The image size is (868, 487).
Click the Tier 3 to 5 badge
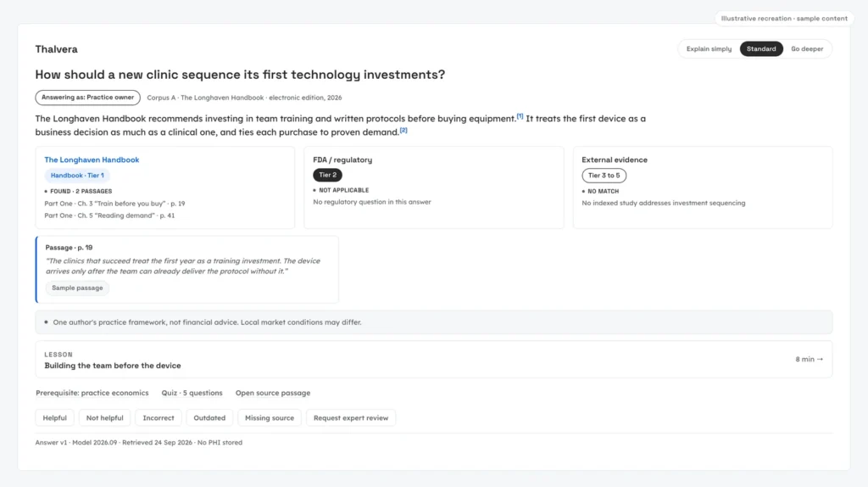pyautogui.click(x=604, y=176)
